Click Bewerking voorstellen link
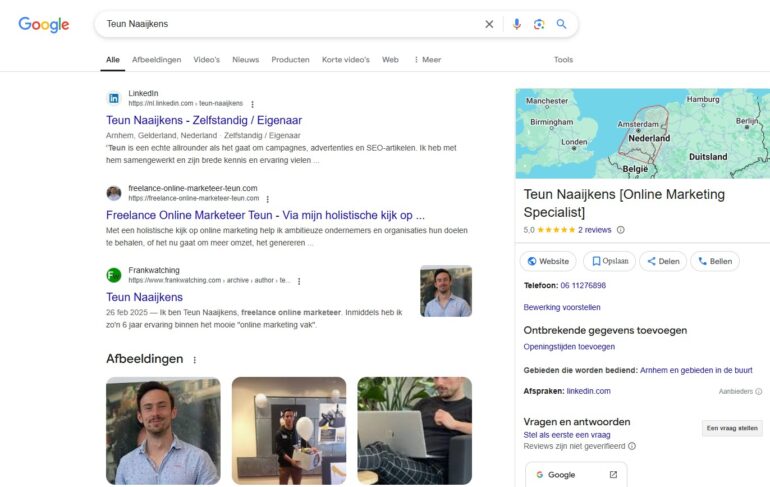Screen dimensions: 770x487 (562, 307)
